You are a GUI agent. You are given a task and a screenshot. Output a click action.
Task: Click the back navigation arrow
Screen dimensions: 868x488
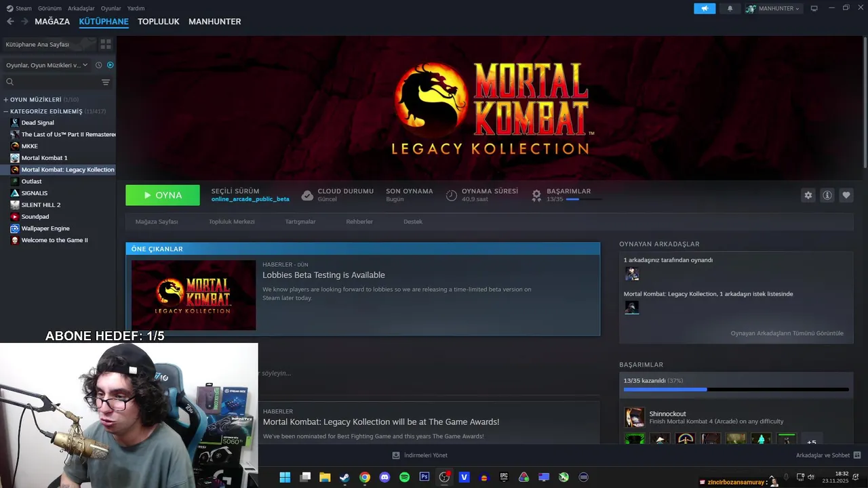tap(10, 22)
